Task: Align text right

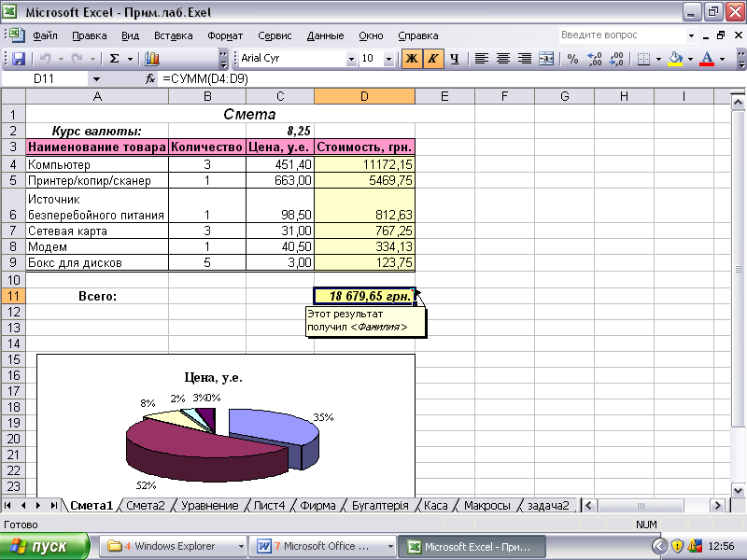Action: (525, 59)
